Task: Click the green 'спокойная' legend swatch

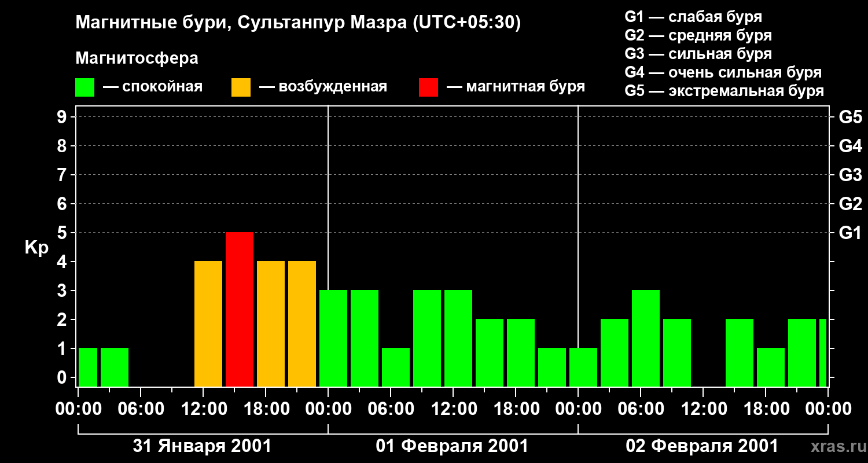Action: pos(85,87)
